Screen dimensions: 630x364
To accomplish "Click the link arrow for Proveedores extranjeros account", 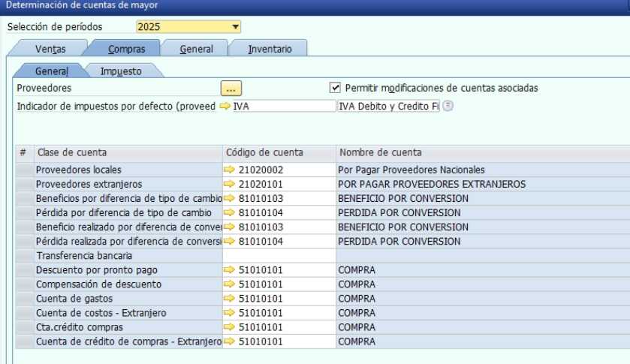I will point(229,184).
